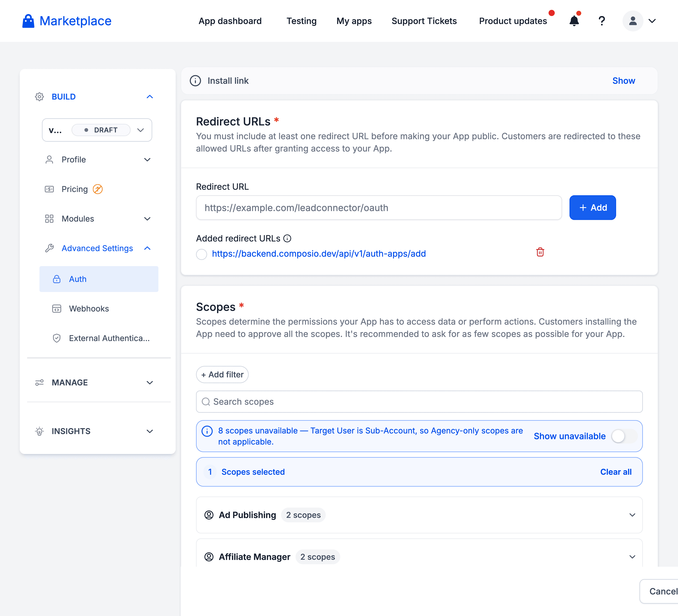Click the INSIGHTS lightbulb icon

tap(39, 431)
